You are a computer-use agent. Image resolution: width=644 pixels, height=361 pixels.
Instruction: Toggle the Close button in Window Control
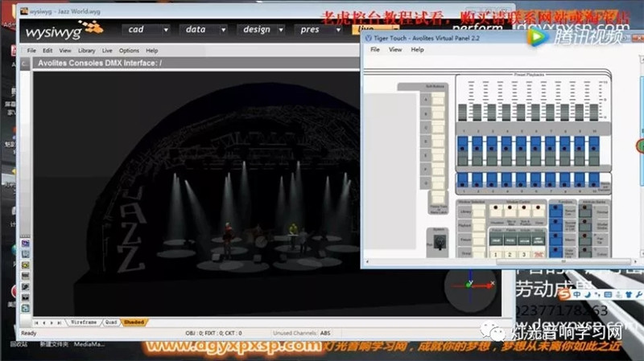click(x=539, y=211)
